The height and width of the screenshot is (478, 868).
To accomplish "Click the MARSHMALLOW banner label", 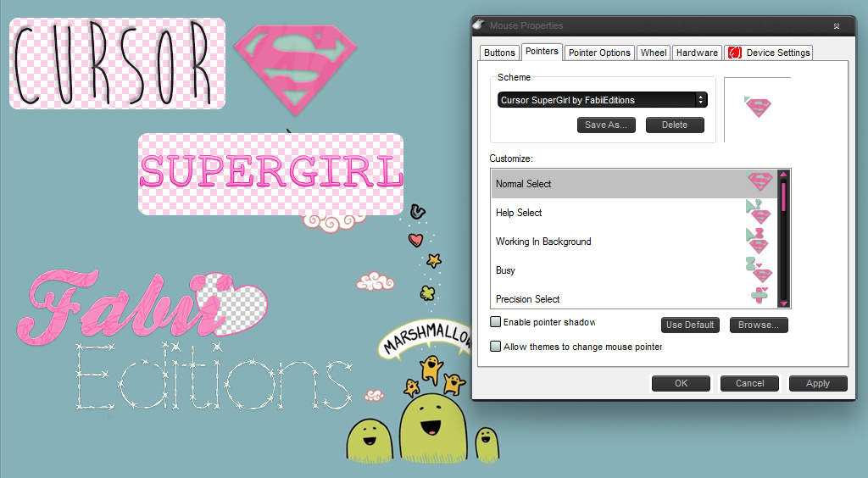I will [x=426, y=340].
